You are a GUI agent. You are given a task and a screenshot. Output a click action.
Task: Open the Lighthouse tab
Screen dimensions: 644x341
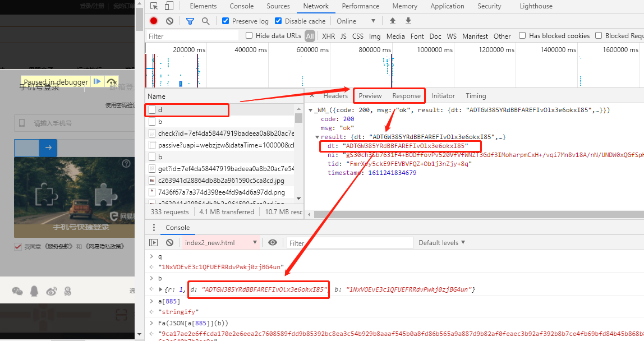[536, 6]
